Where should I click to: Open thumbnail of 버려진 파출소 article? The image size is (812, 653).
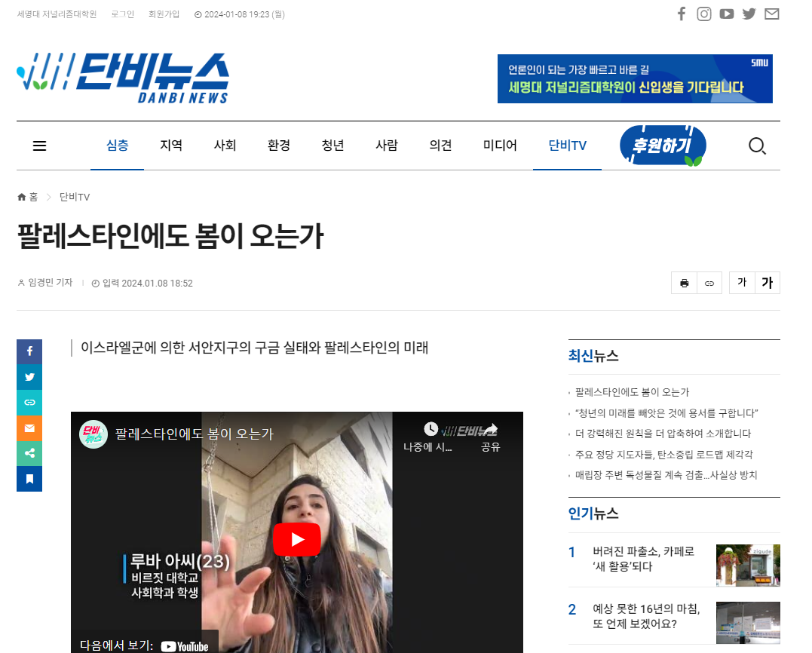(x=748, y=566)
